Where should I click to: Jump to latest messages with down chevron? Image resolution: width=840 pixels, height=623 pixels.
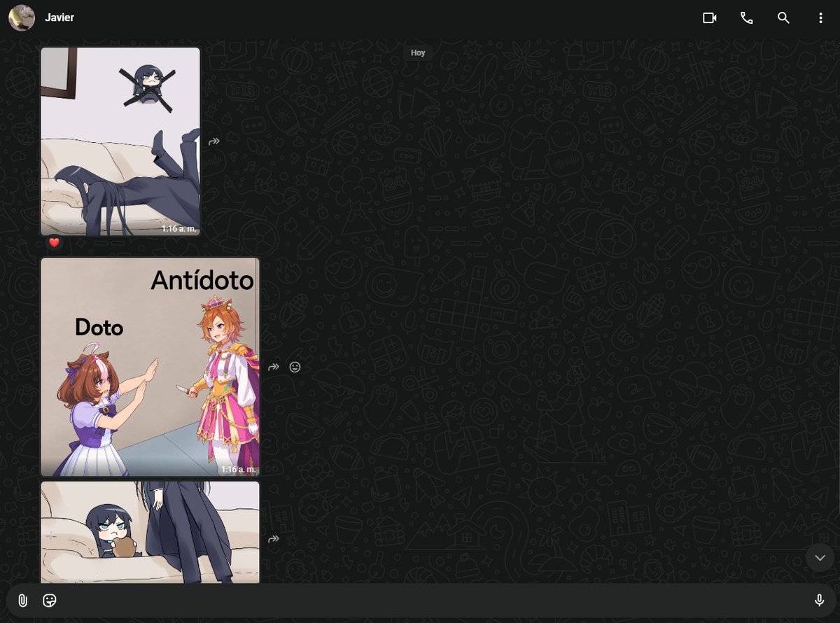point(820,557)
